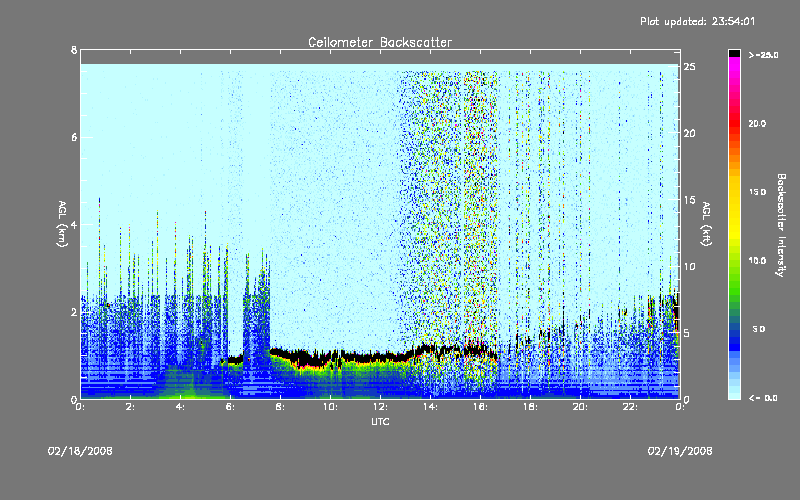Click the '2' km tick on left axis

coord(74,312)
